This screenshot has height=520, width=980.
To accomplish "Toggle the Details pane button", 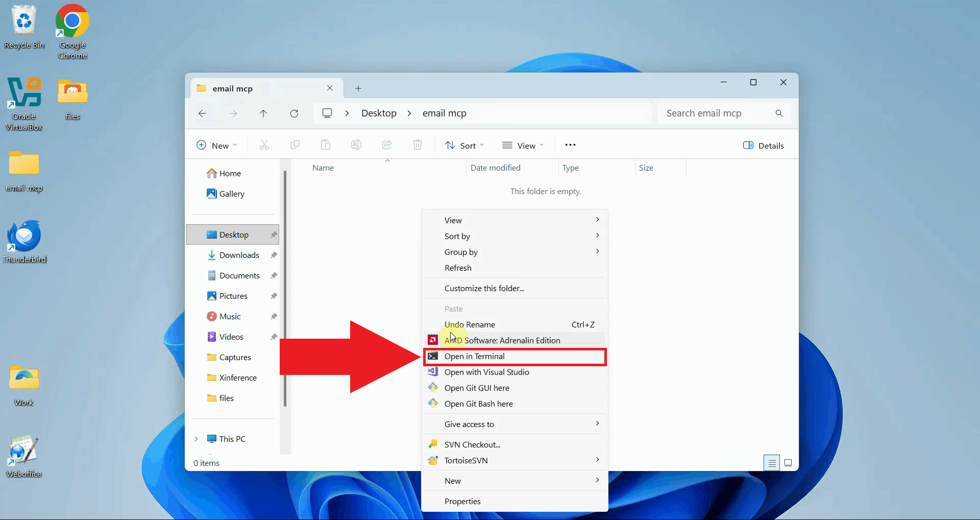I will [763, 146].
